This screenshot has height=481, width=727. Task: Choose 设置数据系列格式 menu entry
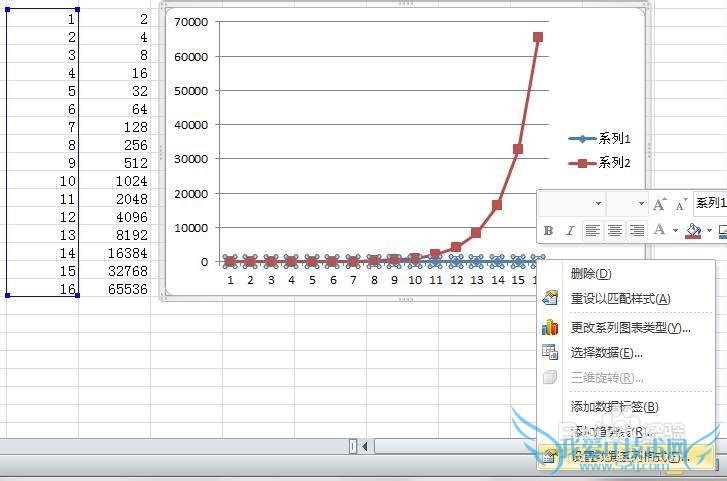click(x=625, y=457)
